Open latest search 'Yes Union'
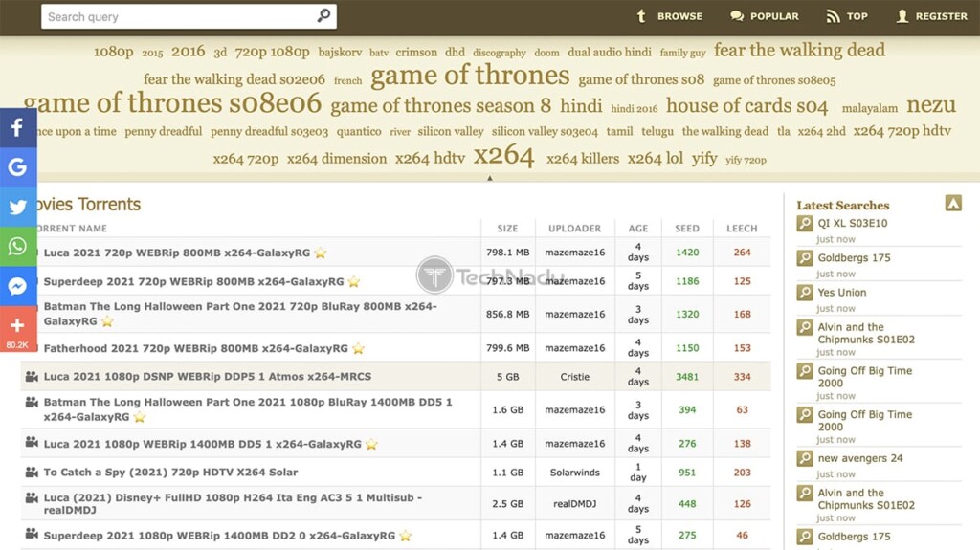980x550 pixels. coord(842,292)
